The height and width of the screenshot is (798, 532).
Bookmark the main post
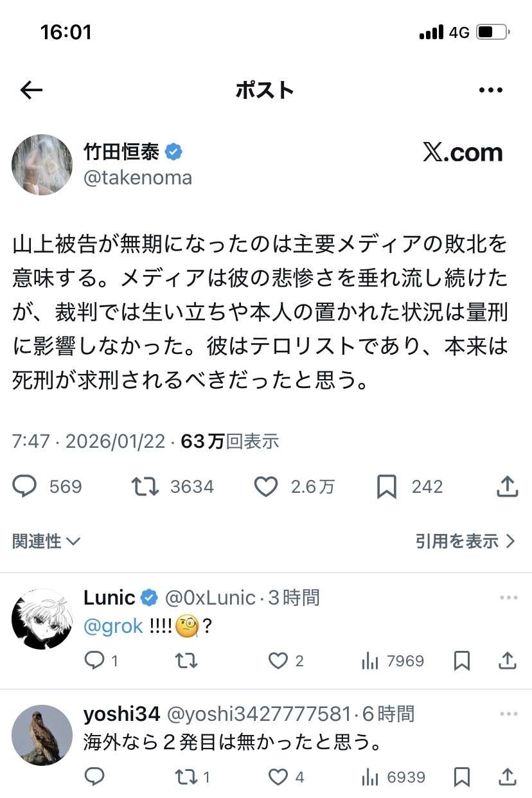pos(386,487)
